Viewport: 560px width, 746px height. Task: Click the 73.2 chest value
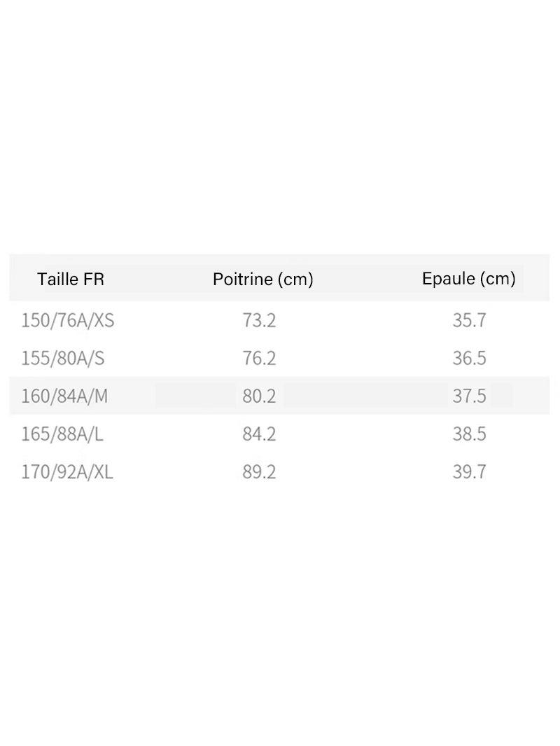pos(259,320)
